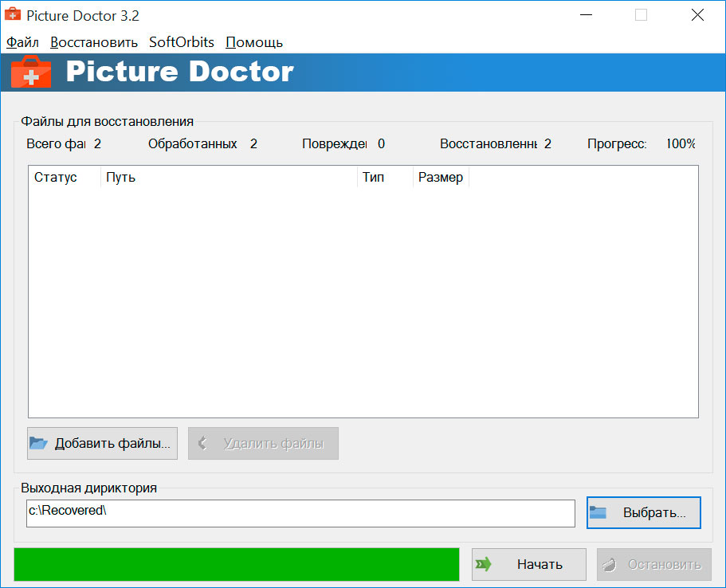Choose output folder with Выбрать... button
This screenshot has width=726, height=588.
tap(644, 512)
